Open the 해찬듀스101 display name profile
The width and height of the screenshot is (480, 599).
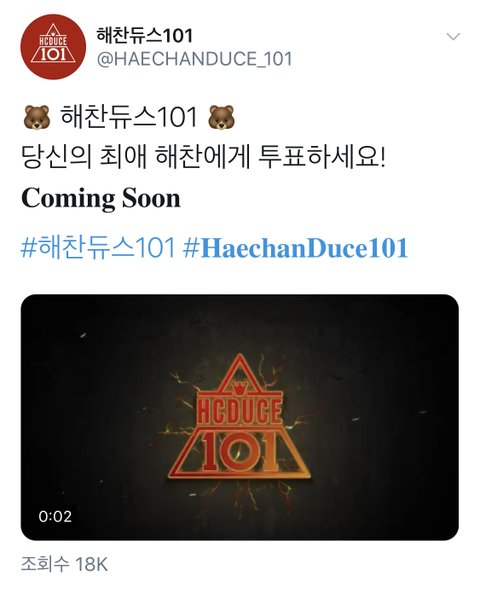[145, 35]
